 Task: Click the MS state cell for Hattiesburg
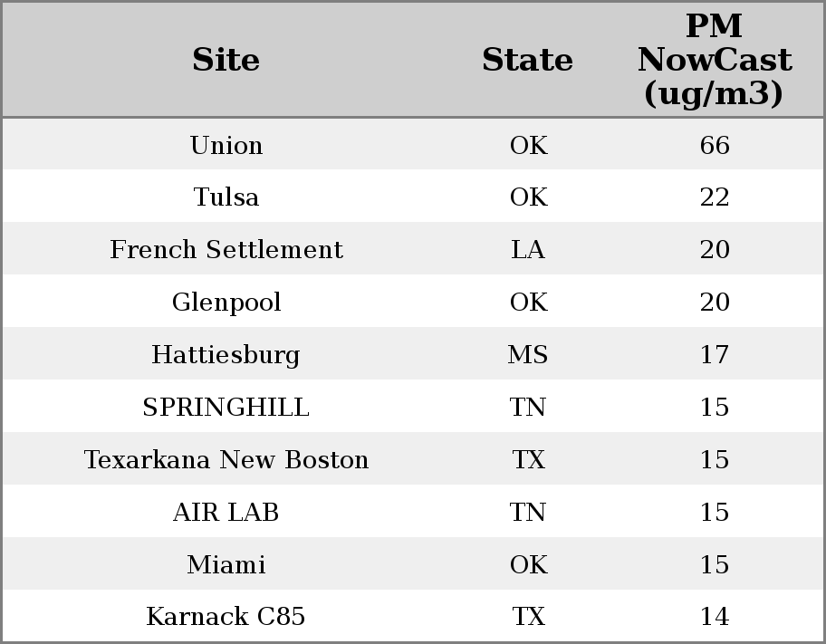(528, 355)
